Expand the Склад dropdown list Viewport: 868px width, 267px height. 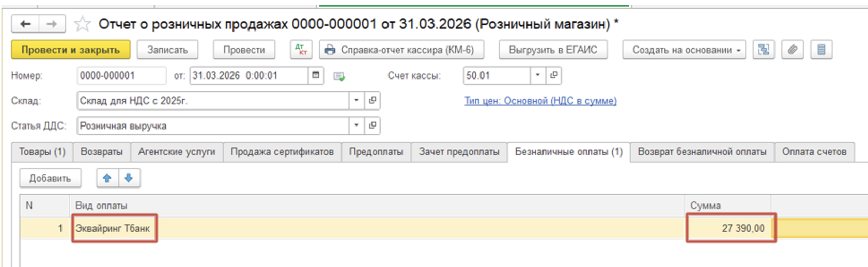[x=357, y=100]
